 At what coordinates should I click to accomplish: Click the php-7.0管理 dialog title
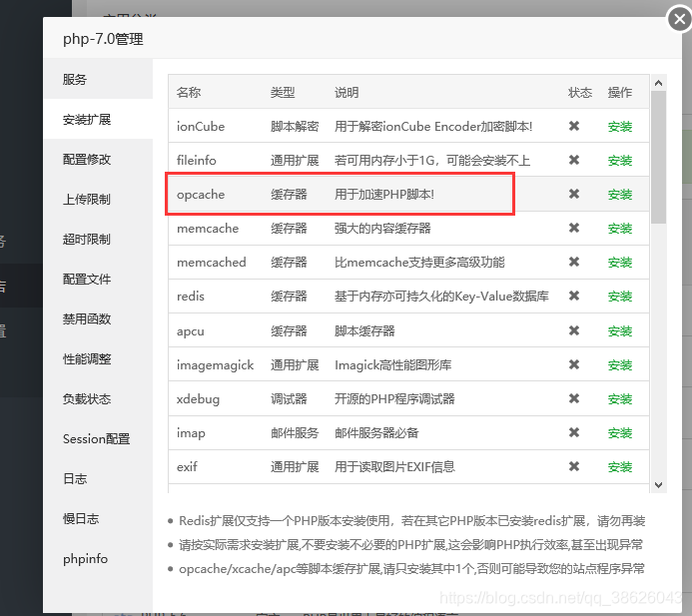tap(103, 39)
